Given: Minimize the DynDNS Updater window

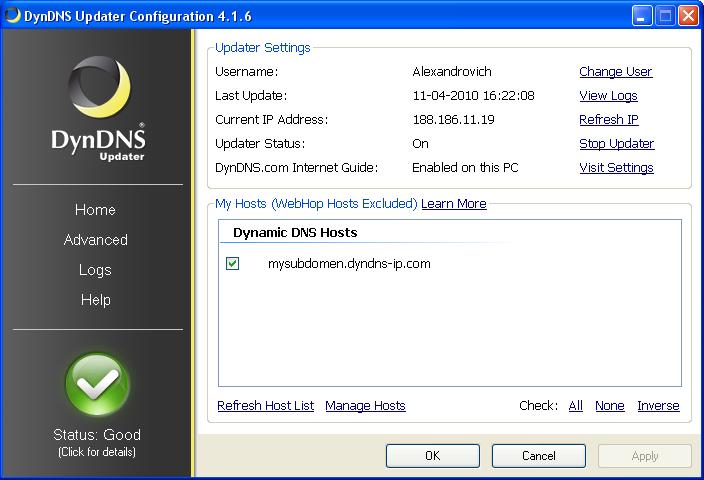Looking at the screenshot, I should coord(642,16).
